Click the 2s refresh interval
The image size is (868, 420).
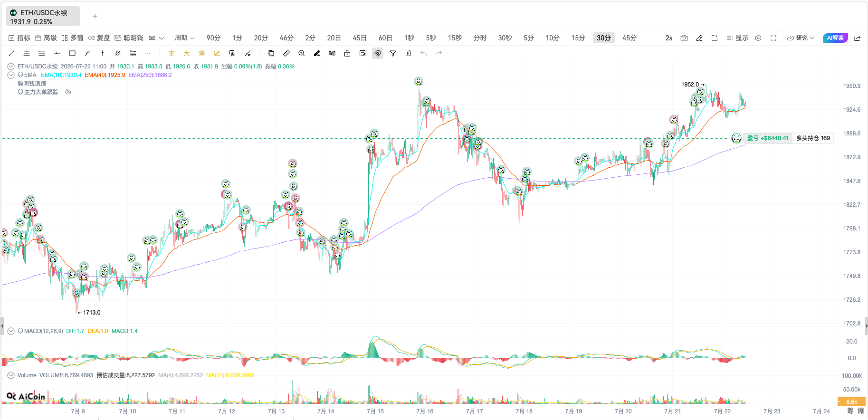tap(669, 38)
